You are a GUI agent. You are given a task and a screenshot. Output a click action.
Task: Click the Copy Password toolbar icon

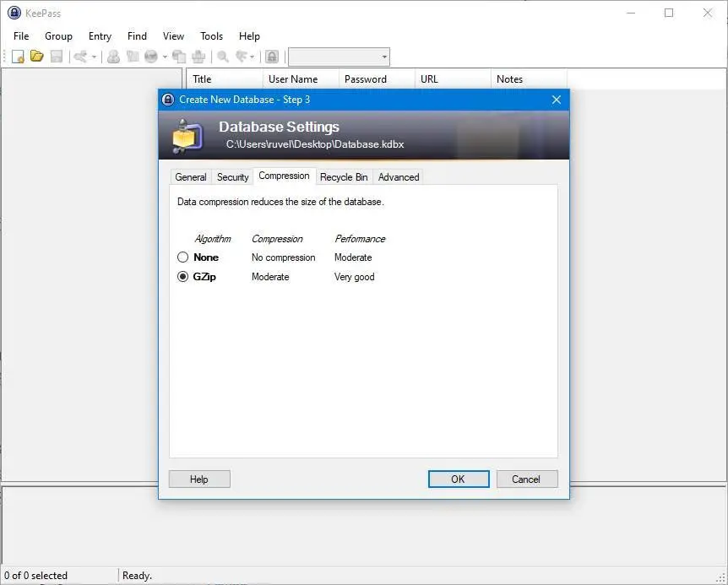pos(133,57)
